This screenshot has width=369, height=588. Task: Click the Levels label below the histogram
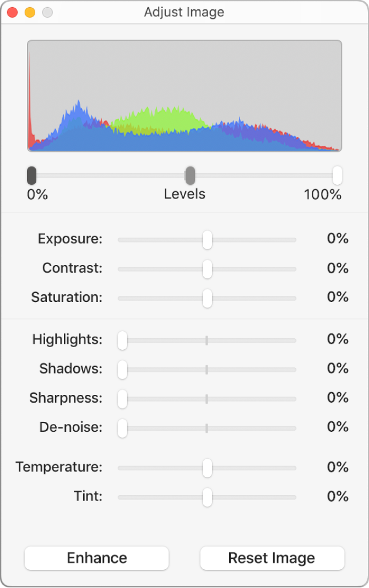[184, 194]
